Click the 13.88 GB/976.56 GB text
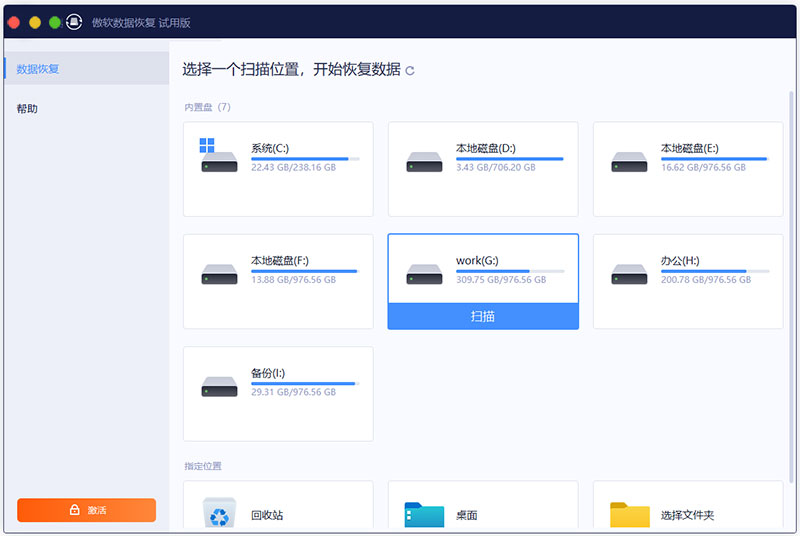 (293, 279)
